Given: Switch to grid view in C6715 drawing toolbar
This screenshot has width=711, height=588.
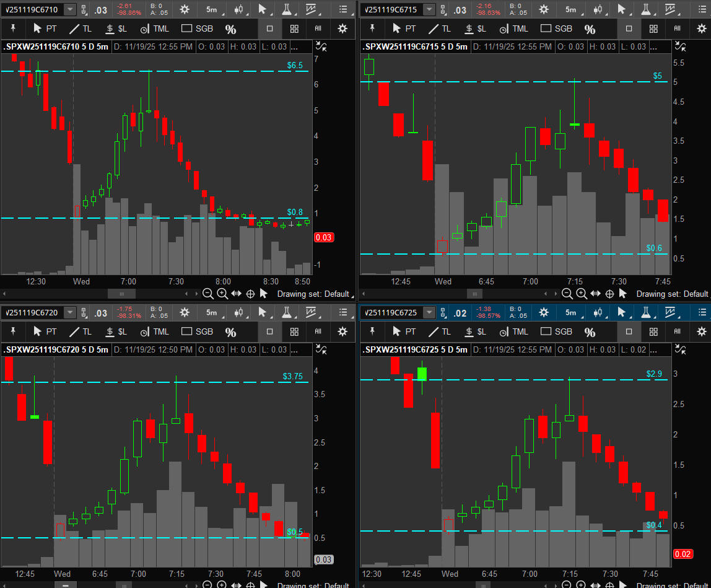Looking at the screenshot, I should 653,29.
